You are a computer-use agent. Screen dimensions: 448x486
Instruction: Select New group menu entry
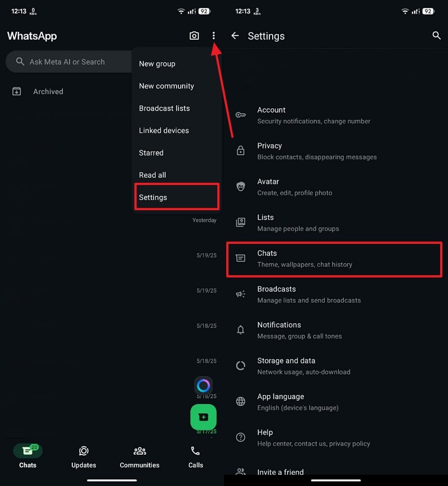(157, 64)
